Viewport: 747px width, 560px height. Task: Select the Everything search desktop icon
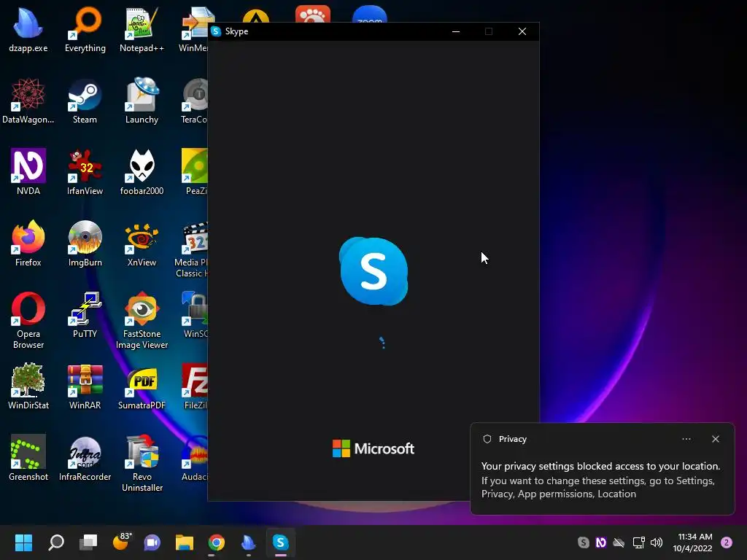(x=85, y=29)
